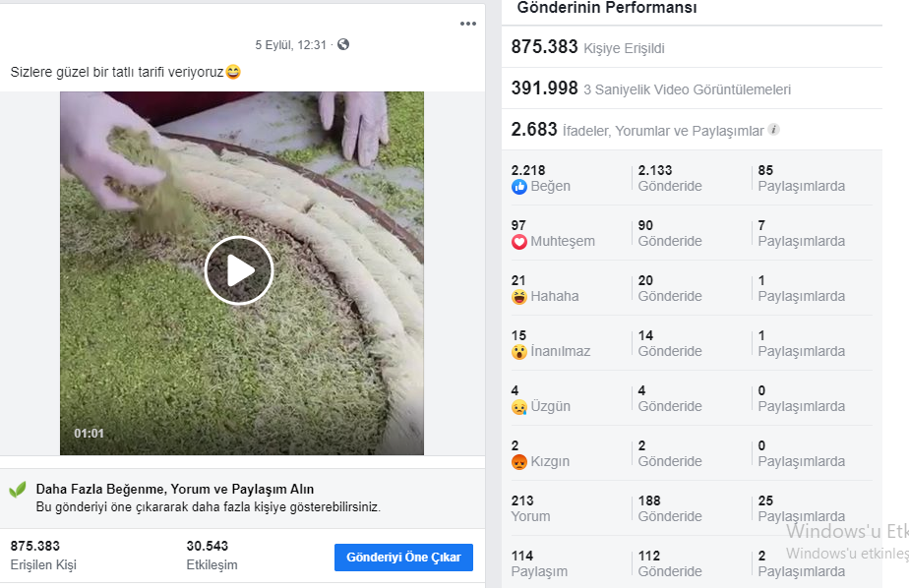Play the dessert recipe video
The image size is (909, 588).
point(239,270)
